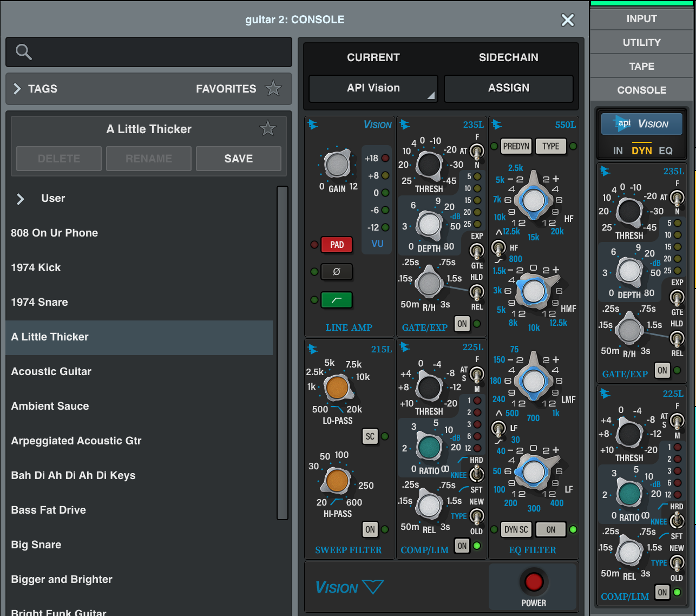Screen dimensions: 696x616
Task: Select the Acoustic Guitar preset
Action: tap(51, 371)
